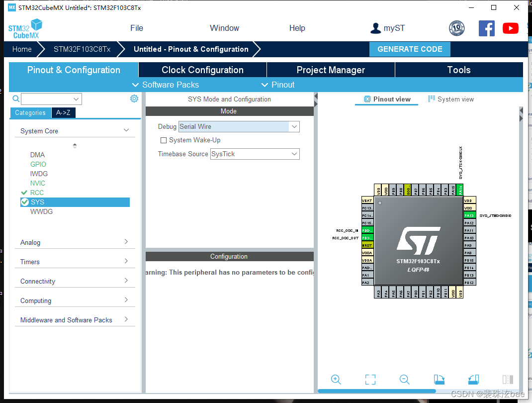Click the zoom in icon under pinout
The width and height of the screenshot is (532, 403).
pos(336,379)
